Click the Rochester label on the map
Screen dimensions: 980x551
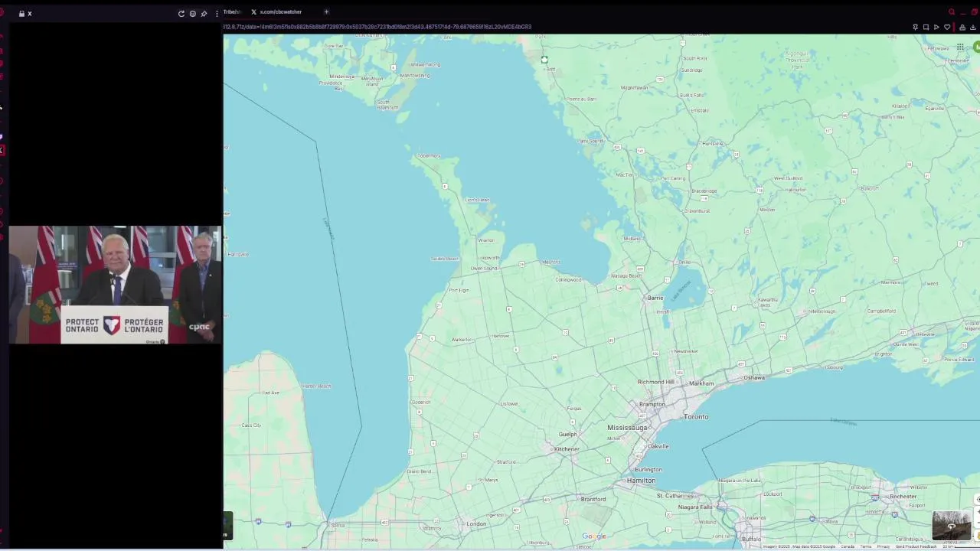903,497
